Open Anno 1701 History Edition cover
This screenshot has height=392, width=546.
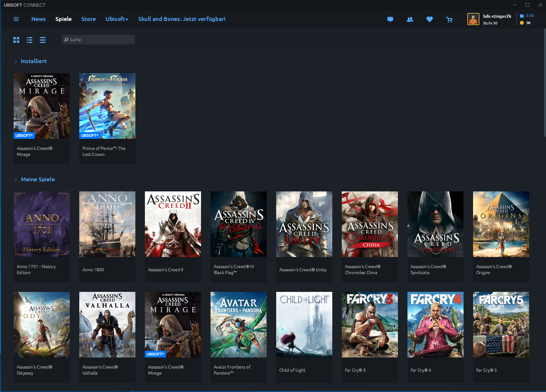[42, 224]
